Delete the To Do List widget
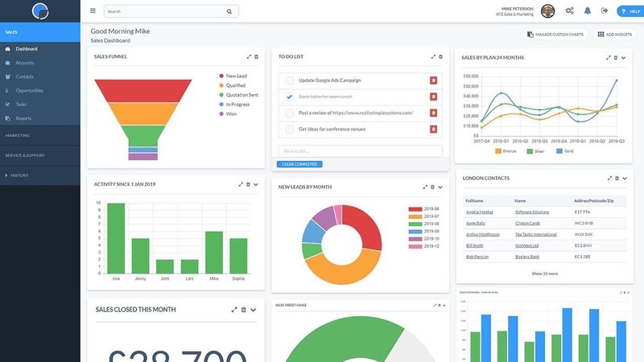644x362 pixels. pos(440,56)
